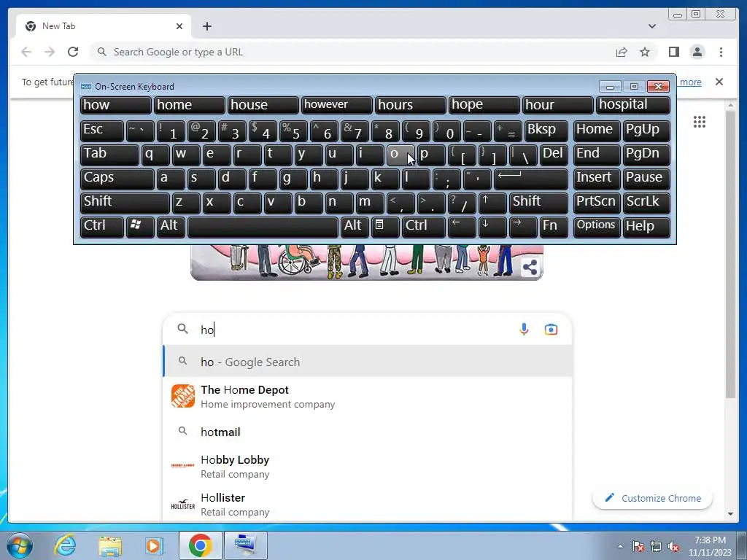The width and height of the screenshot is (747, 560).
Task: Toggle the Fn key on On-Screen Keyboard
Action: click(554, 226)
